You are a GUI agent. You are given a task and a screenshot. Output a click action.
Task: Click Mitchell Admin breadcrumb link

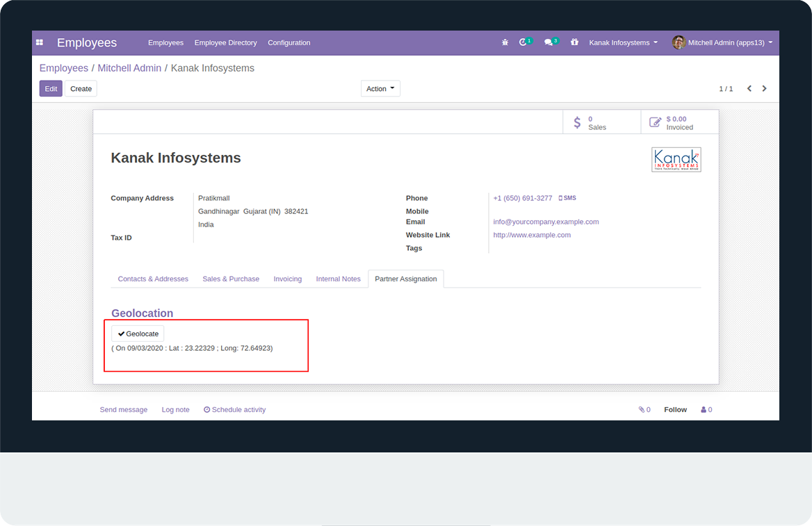click(x=129, y=68)
